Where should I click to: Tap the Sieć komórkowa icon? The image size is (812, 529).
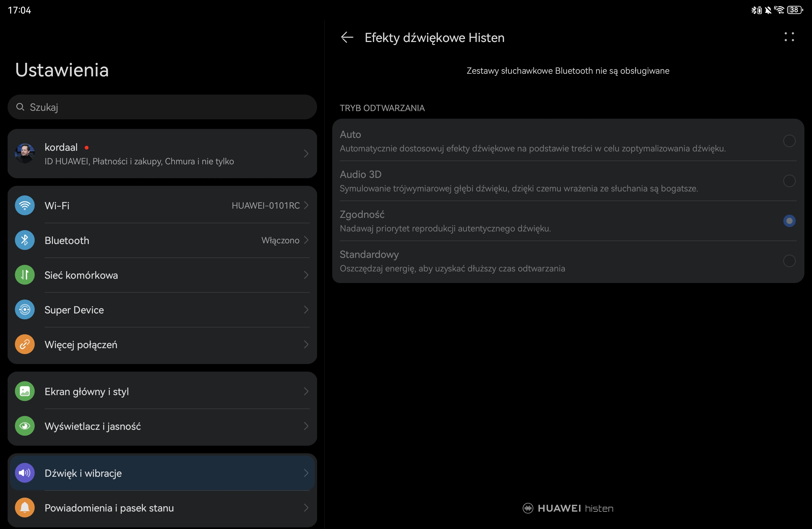24,275
